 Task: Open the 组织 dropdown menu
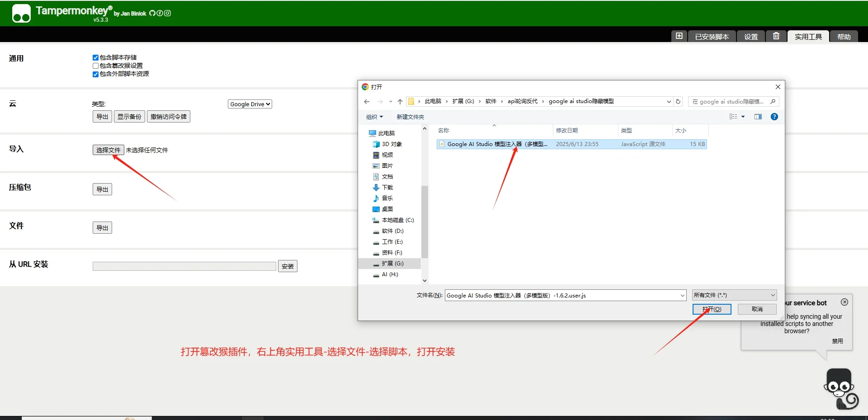tap(374, 117)
